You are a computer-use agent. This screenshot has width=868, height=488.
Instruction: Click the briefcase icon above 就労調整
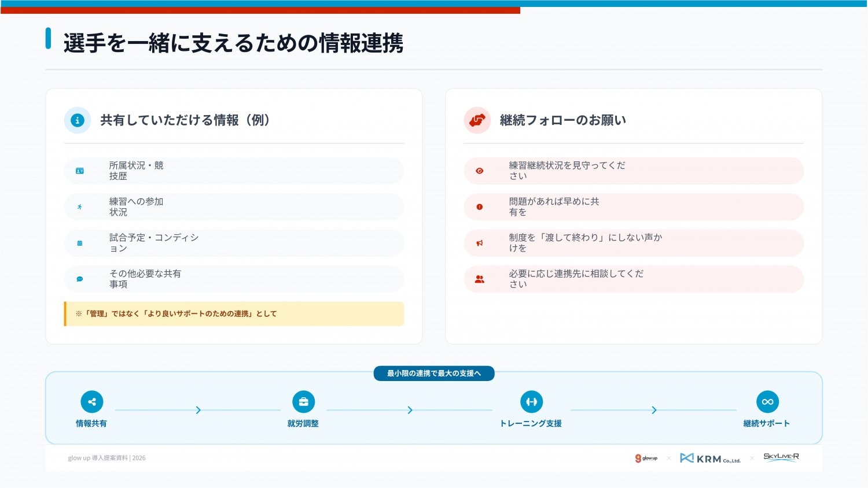[x=303, y=402]
